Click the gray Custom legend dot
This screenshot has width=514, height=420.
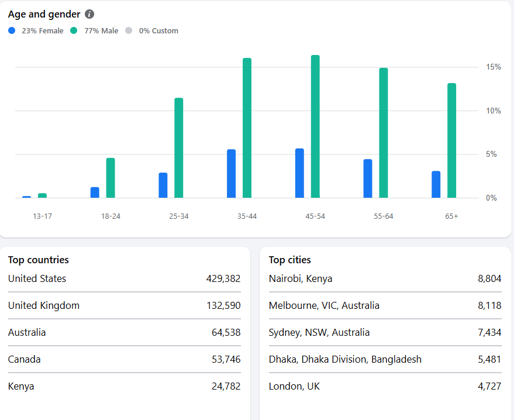coord(129,30)
